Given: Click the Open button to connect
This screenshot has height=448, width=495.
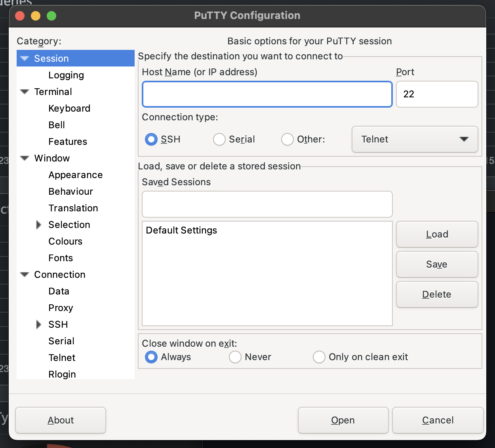Looking at the screenshot, I should pos(343,420).
